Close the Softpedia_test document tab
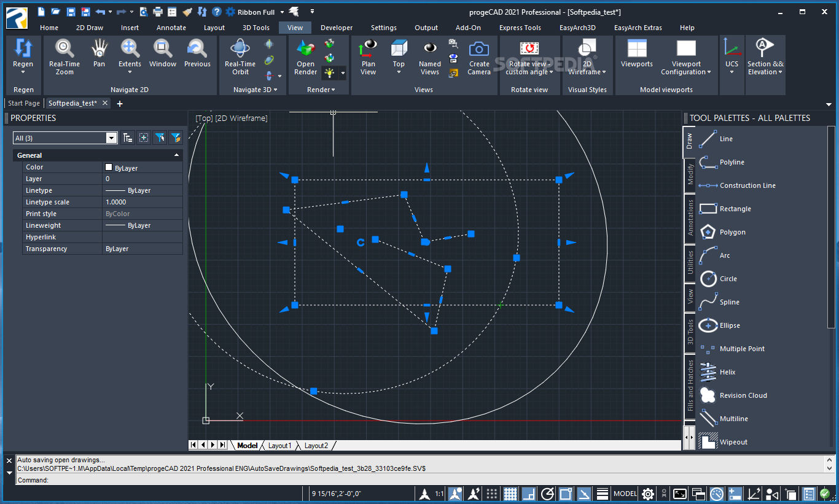 [x=105, y=103]
